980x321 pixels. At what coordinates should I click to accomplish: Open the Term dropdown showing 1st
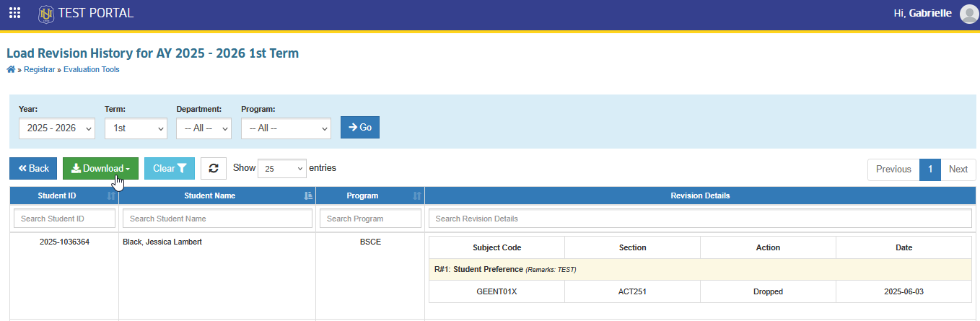136,128
